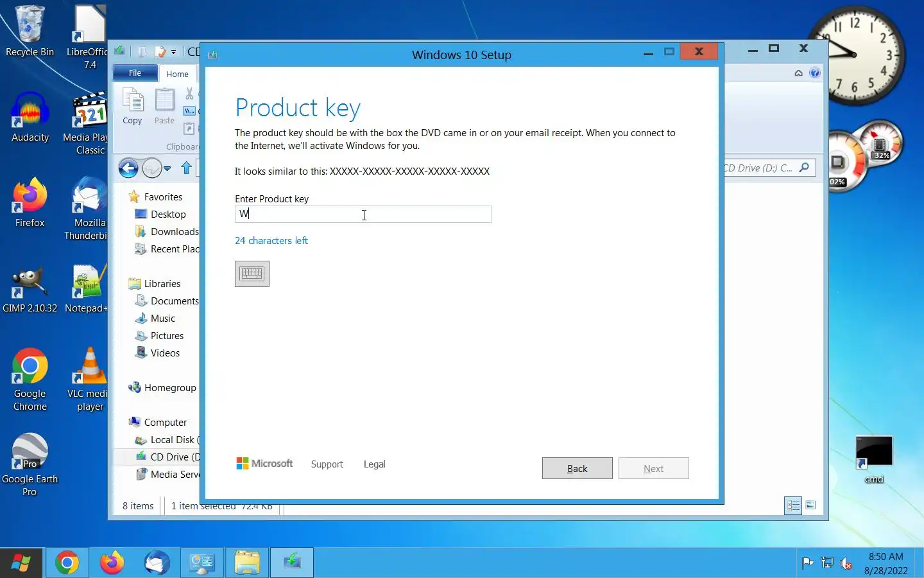
Task: Open Explorer Help with the blue question icon
Action: pos(814,73)
